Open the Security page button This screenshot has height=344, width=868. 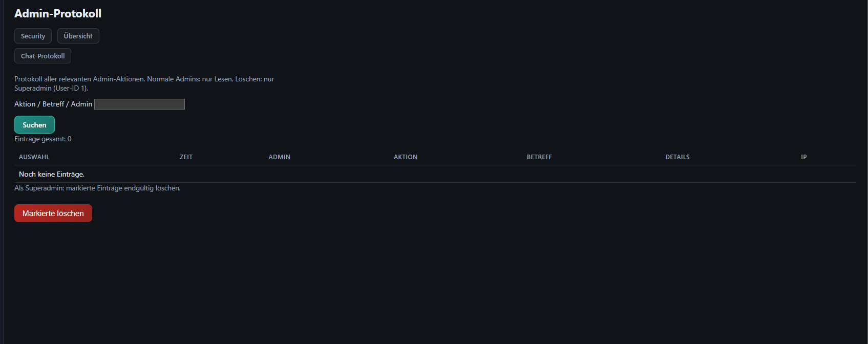coord(33,36)
